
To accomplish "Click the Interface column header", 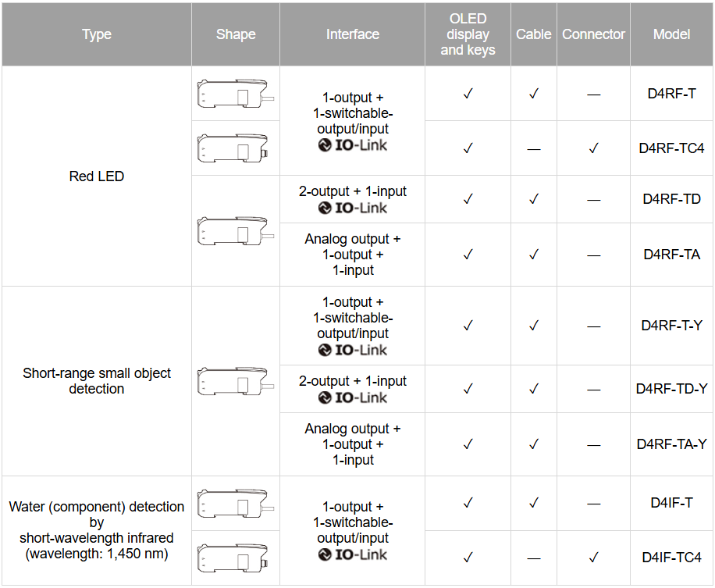I will pyautogui.click(x=353, y=34).
